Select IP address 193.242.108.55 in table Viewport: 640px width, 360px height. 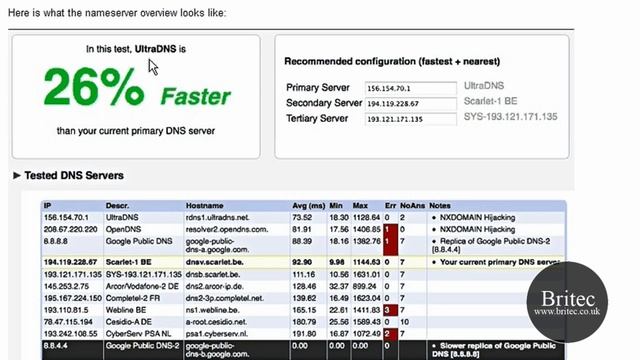70,334
